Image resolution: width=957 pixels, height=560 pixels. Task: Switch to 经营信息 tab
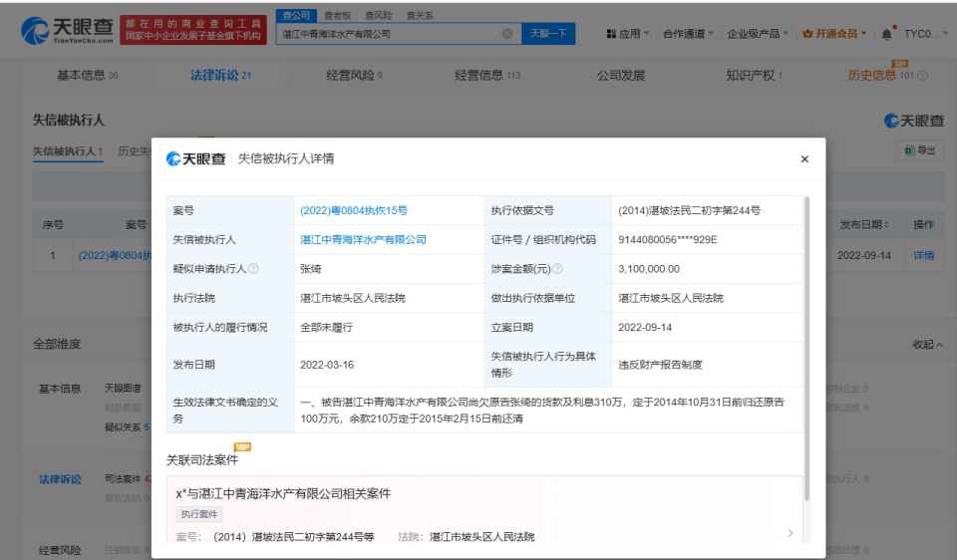coord(487,76)
